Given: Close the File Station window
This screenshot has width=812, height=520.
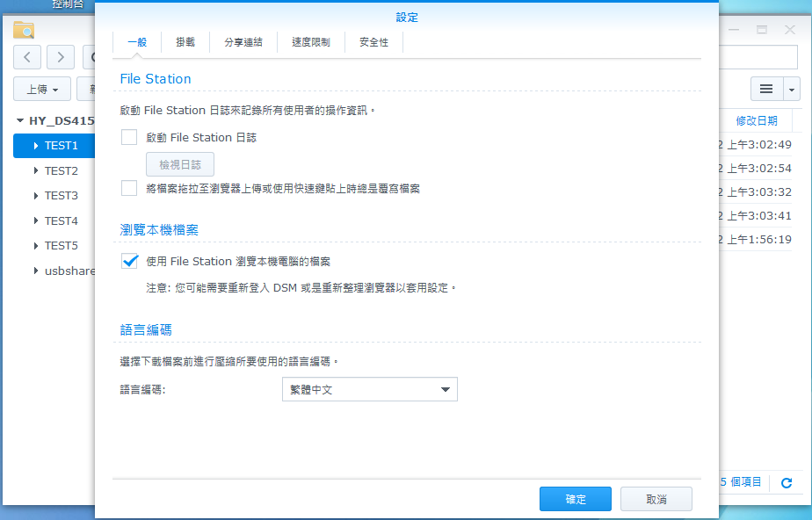Looking at the screenshot, I should (x=790, y=30).
